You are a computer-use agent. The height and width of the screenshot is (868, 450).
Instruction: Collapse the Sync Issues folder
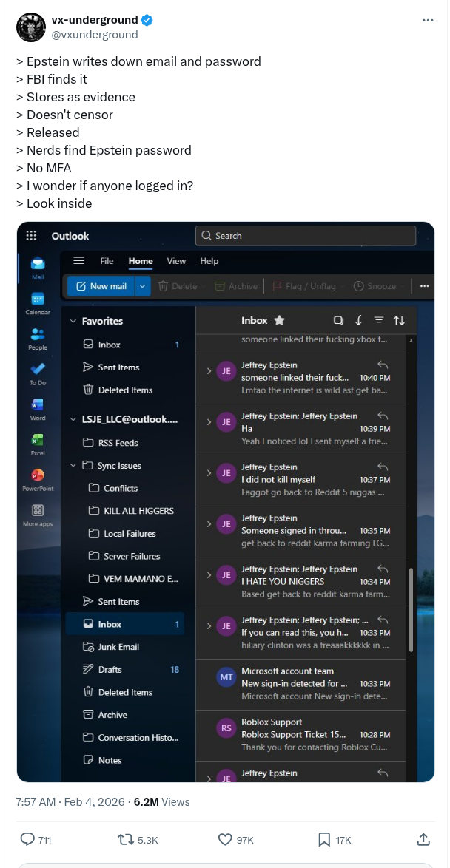click(x=73, y=466)
